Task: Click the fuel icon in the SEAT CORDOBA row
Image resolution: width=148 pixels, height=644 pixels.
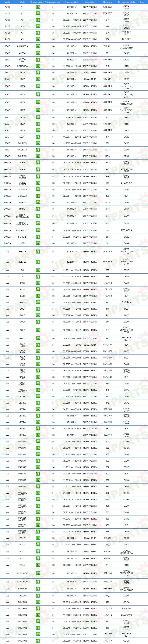Action: pos(38,66)
